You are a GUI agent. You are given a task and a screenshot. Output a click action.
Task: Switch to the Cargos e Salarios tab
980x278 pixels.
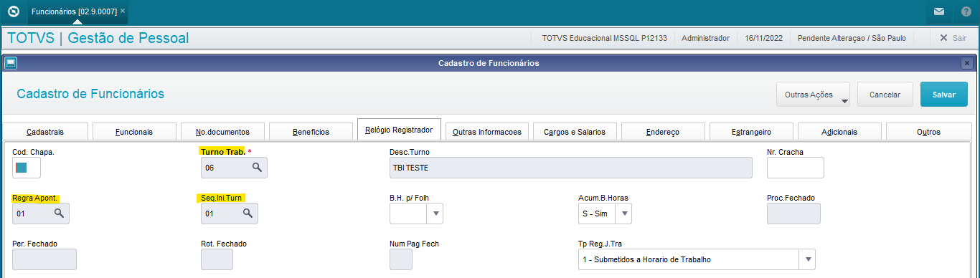tap(575, 132)
